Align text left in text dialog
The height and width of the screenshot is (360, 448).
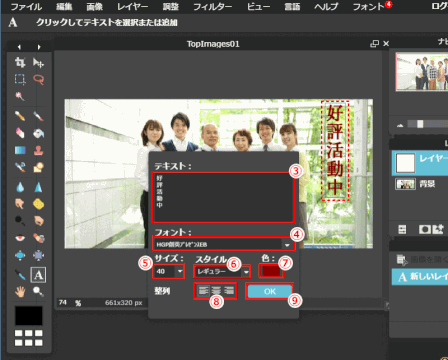(x=204, y=291)
